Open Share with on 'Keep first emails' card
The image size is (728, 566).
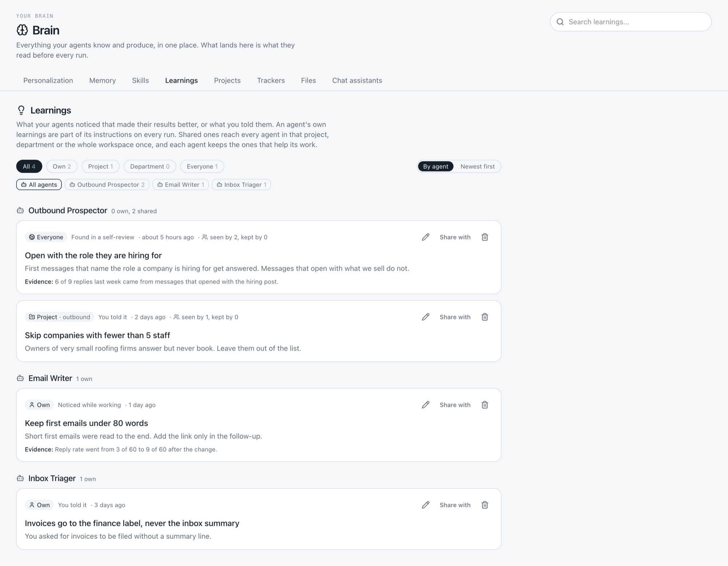[455, 405]
